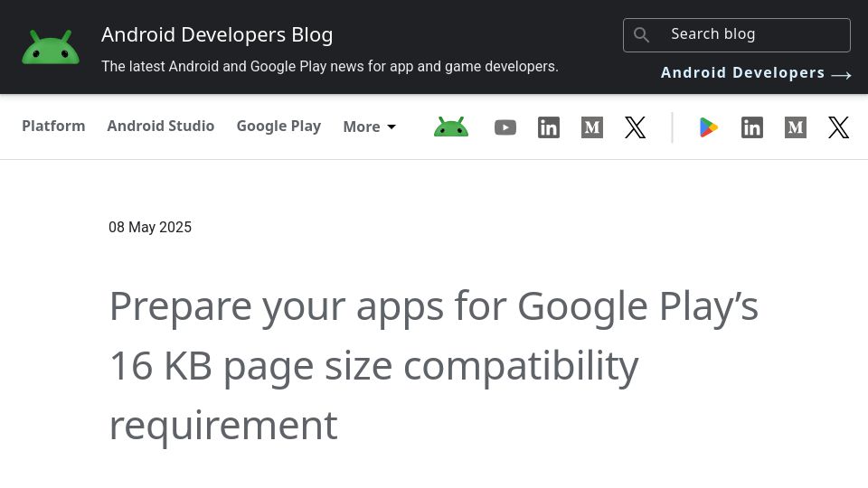Open the Google Play menu item
868x488 pixels.
pyautogui.click(x=278, y=127)
